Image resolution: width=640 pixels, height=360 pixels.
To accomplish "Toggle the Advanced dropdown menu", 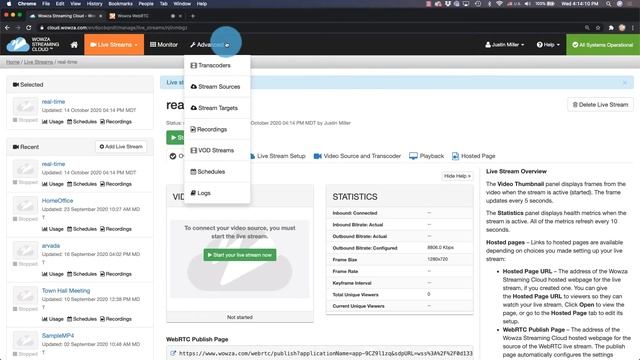I will click(x=210, y=44).
